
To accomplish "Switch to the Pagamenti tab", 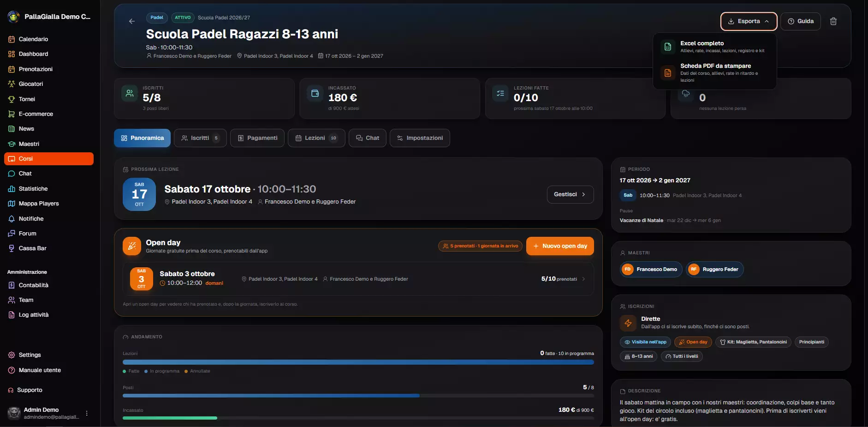I will (257, 138).
